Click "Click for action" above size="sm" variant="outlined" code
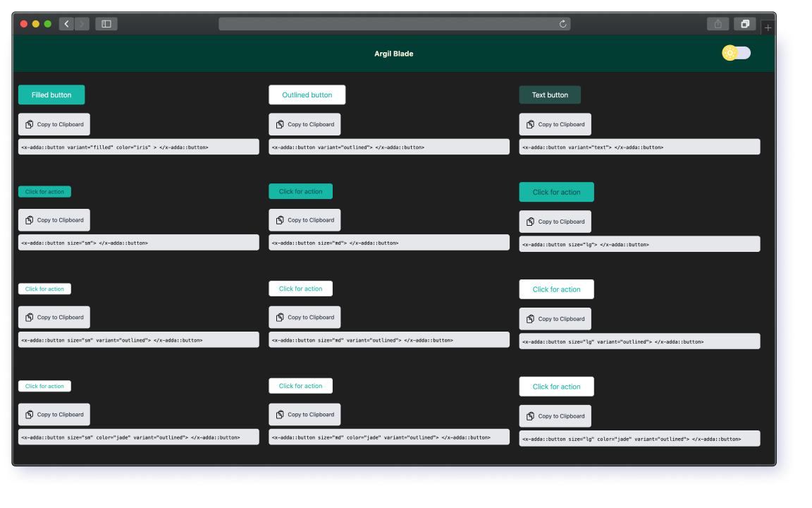812x508 pixels. 44,289
